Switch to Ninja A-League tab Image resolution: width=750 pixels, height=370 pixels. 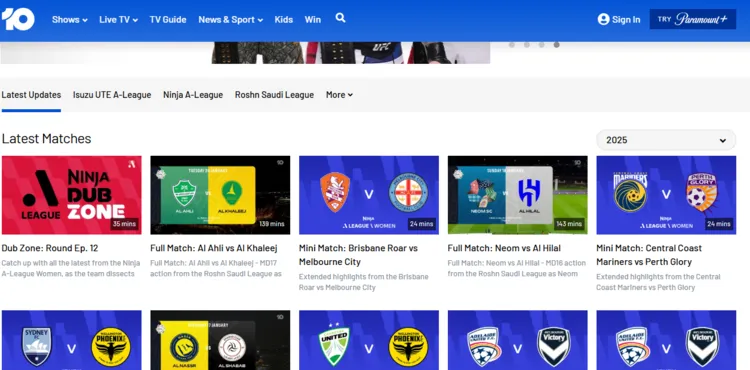tap(193, 95)
